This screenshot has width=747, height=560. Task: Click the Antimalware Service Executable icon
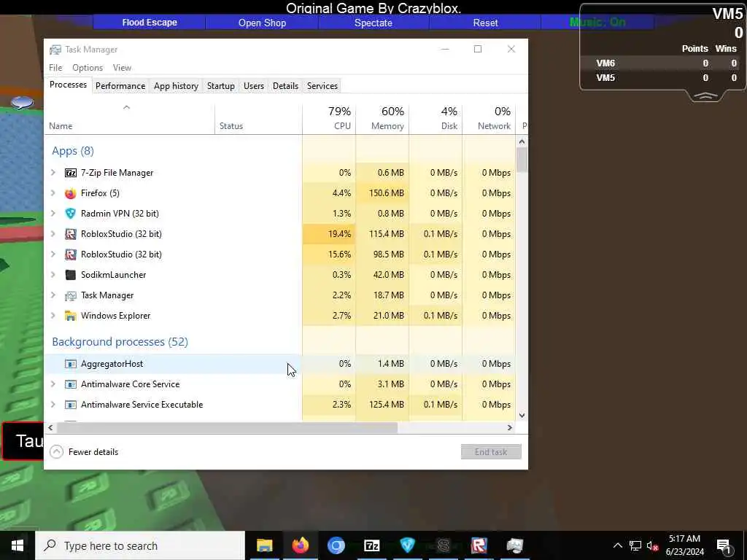click(x=71, y=405)
